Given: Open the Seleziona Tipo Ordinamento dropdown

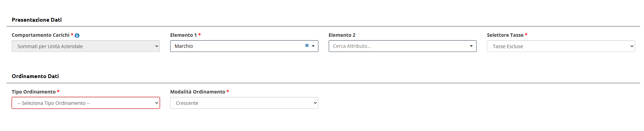Looking at the screenshot, I should click(86, 103).
